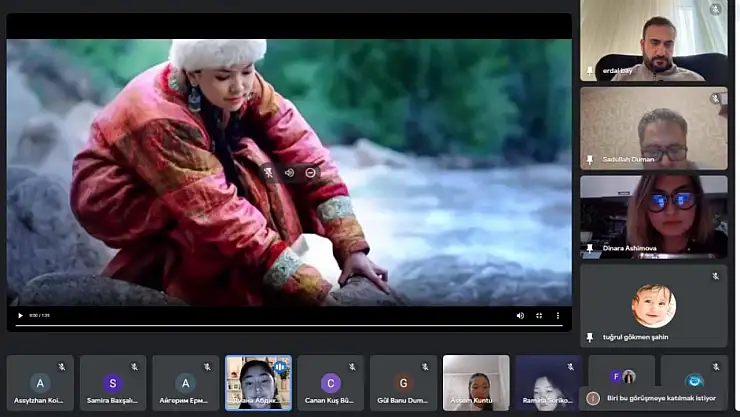Remove the presentation via the overlay minus icon
Screen dimensions: 740x417
[x=311, y=172]
